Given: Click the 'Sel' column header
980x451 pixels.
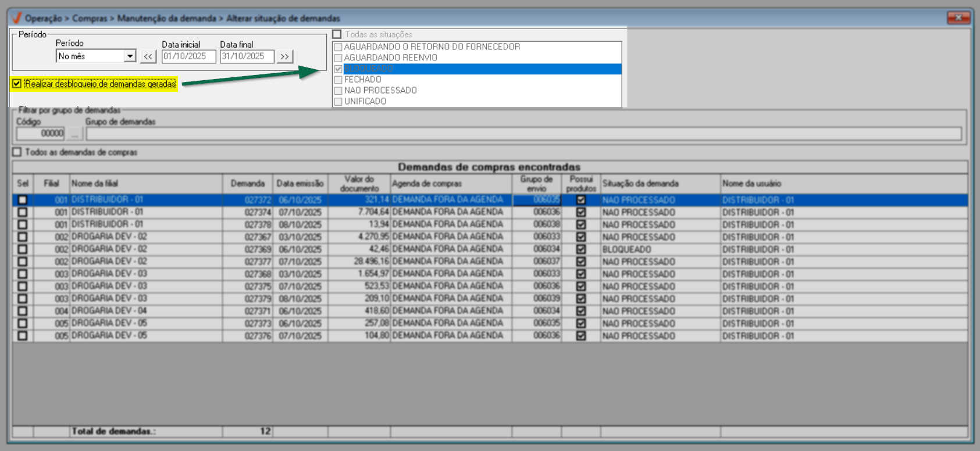Looking at the screenshot, I should point(23,184).
